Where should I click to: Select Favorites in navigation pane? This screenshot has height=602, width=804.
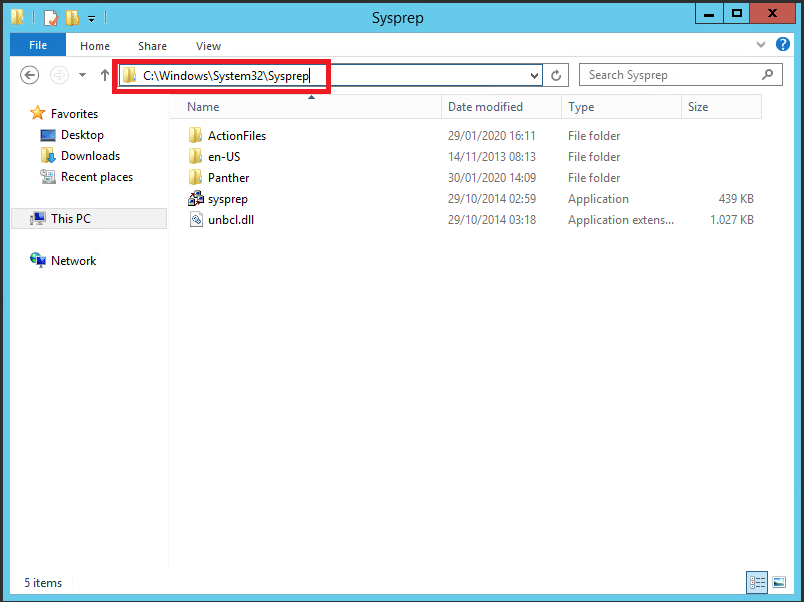[x=74, y=114]
